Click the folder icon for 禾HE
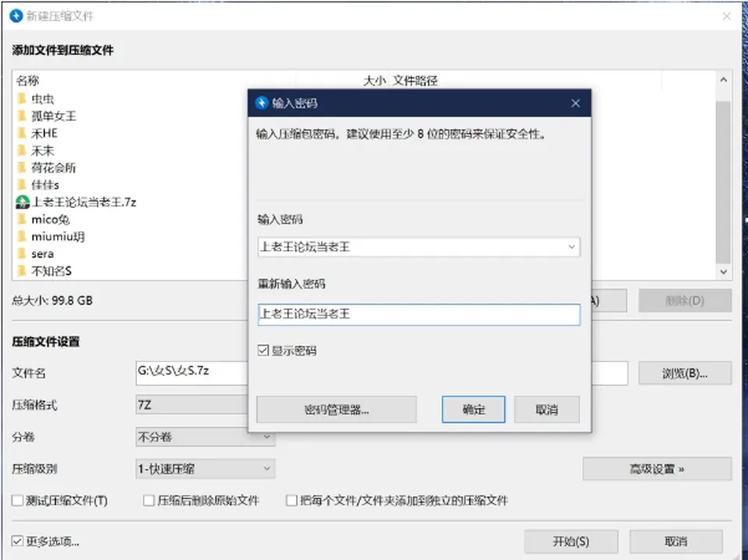 pos(22,133)
